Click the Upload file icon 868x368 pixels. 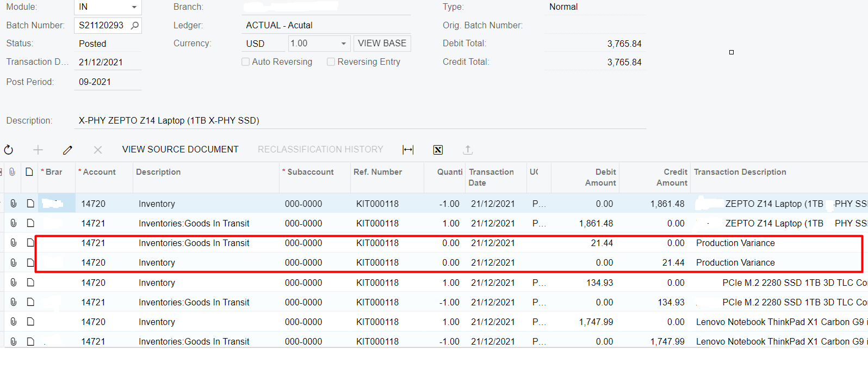tap(468, 150)
